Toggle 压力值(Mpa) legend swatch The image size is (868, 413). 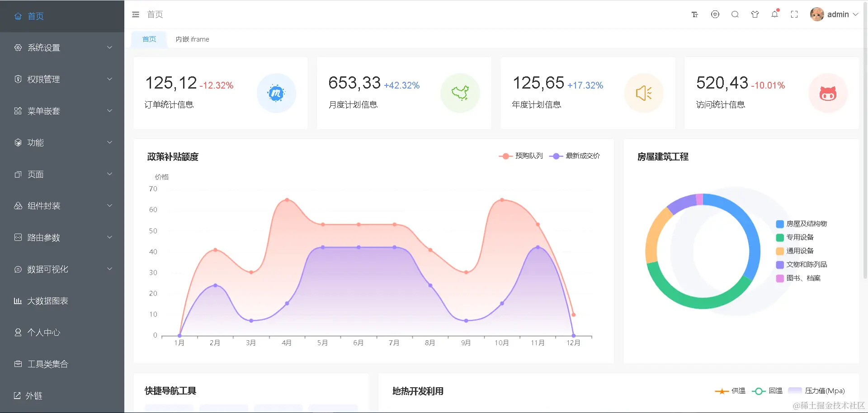795,391
